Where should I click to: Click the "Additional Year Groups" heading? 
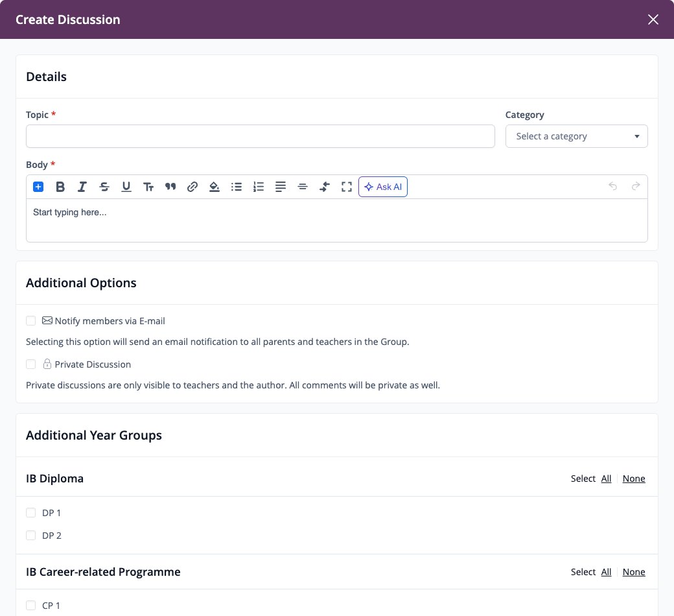94,435
